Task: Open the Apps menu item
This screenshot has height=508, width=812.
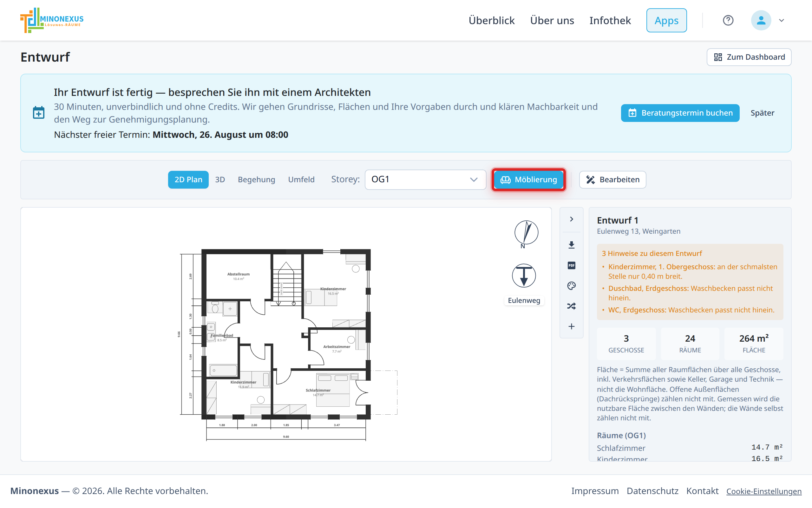Action: coord(666,21)
